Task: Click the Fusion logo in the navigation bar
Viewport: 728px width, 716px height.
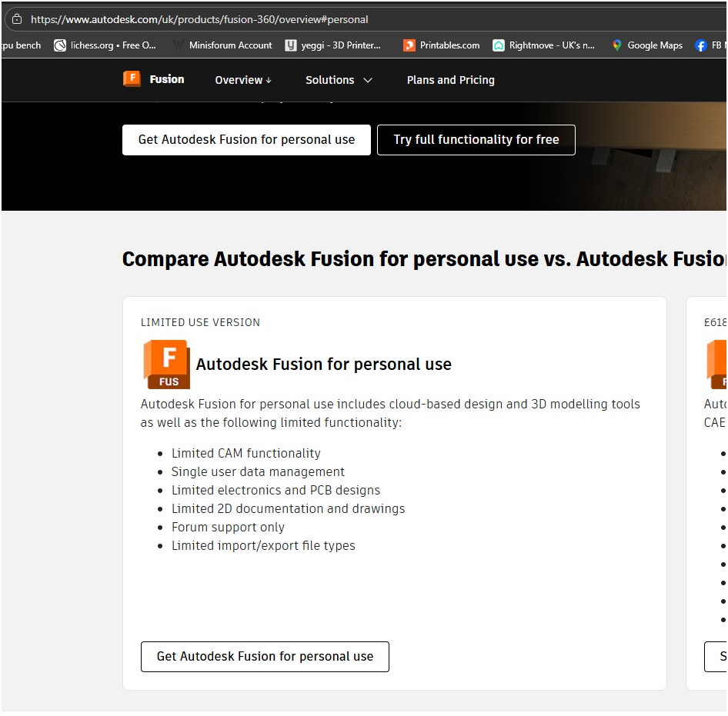Action: [132, 78]
